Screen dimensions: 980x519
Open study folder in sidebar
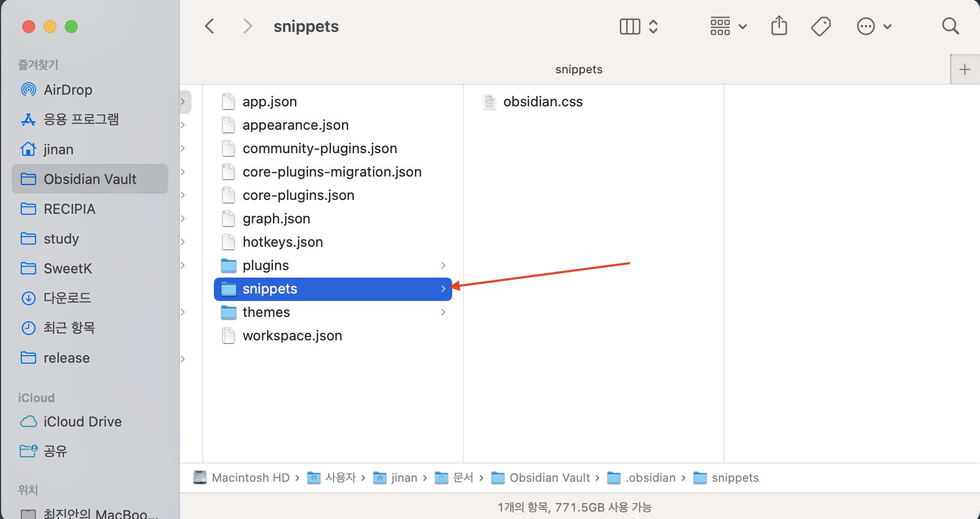click(89, 239)
